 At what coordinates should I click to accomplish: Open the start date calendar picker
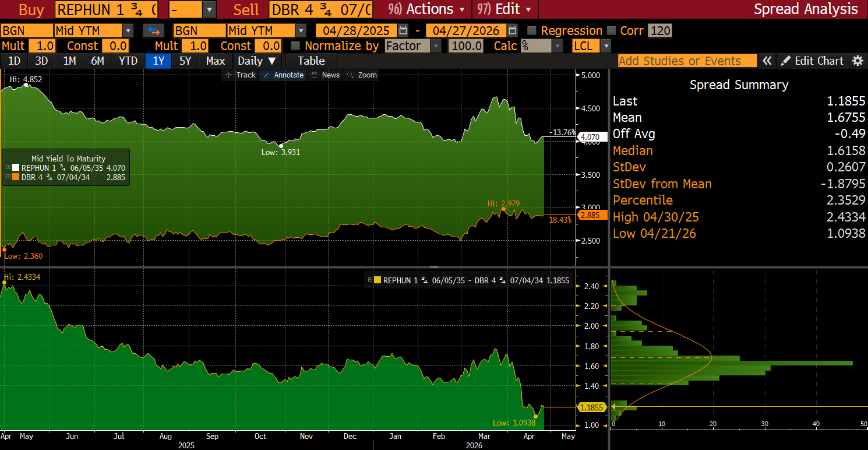pos(403,31)
